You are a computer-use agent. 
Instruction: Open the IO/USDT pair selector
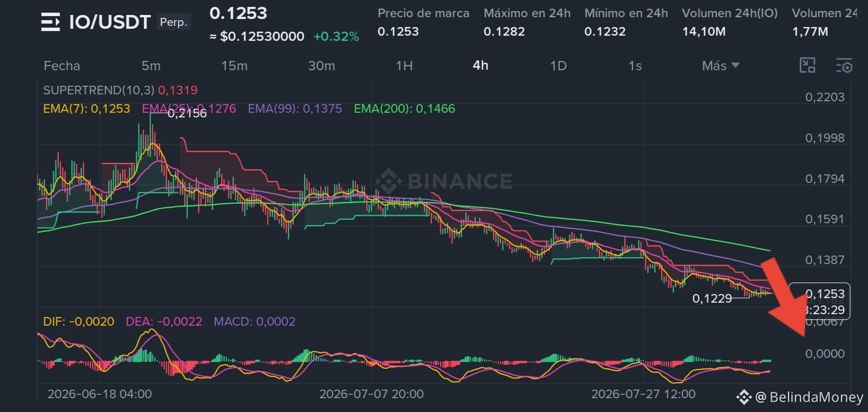[110, 22]
